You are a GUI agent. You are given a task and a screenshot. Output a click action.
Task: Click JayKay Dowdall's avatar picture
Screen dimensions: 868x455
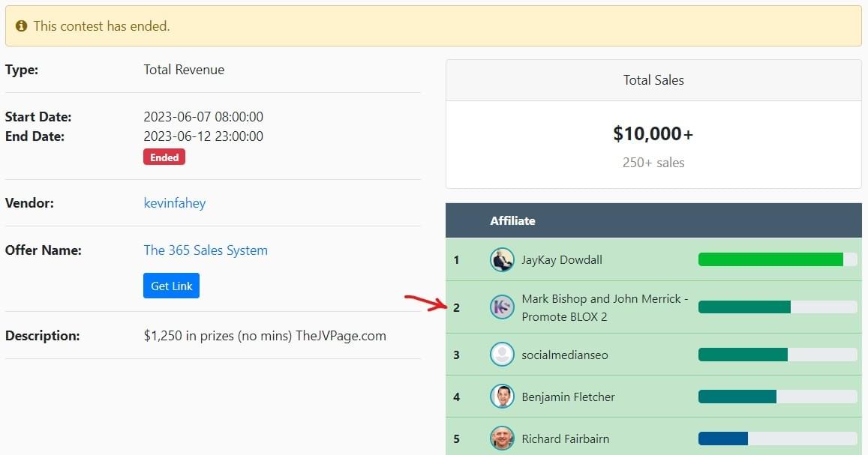point(502,260)
